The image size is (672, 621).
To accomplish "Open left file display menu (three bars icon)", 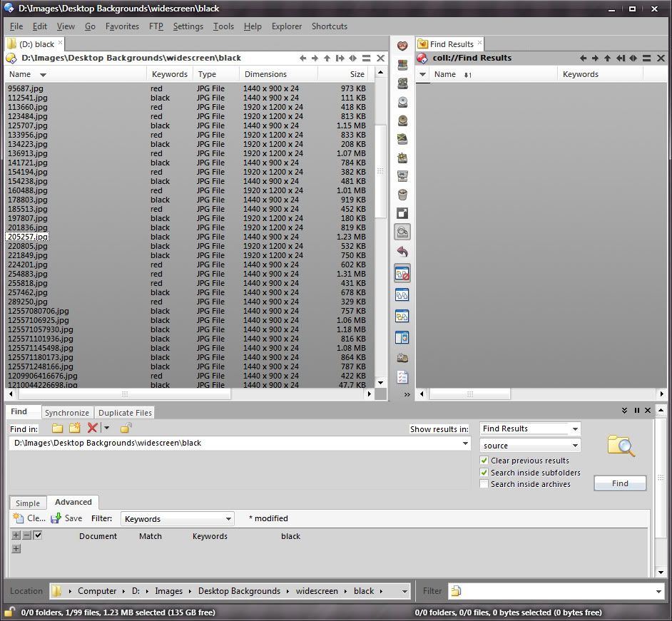I will point(367,58).
